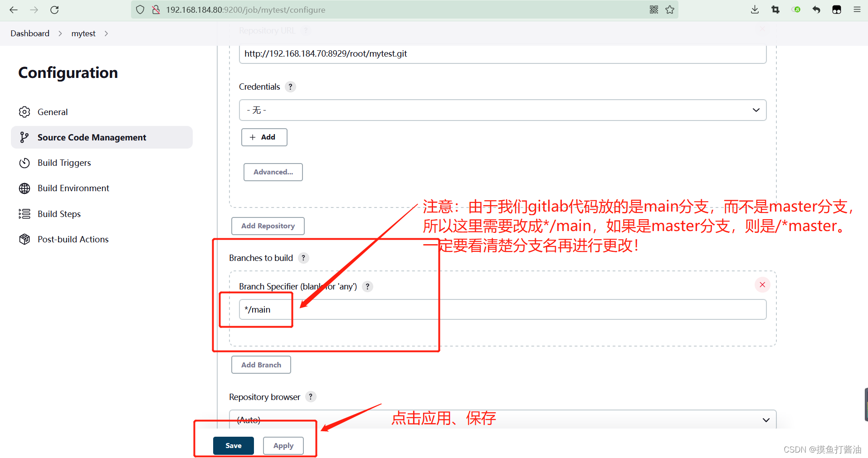This screenshot has height=458, width=868.
Task: Open help for Branches to build
Action: [x=303, y=258]
